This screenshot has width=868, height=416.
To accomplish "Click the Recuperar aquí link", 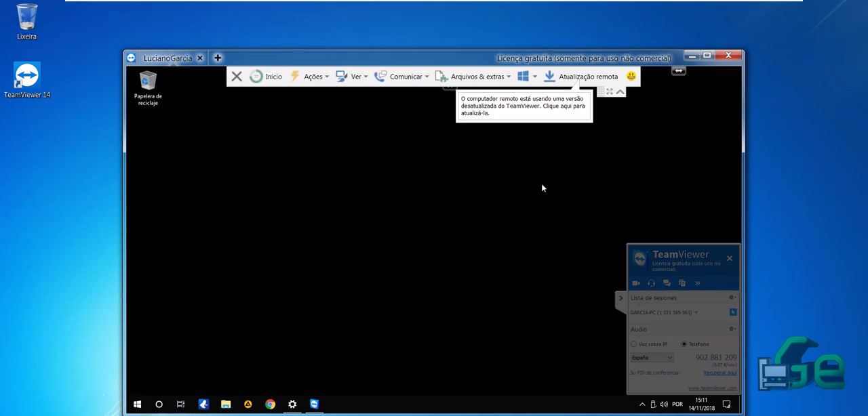I will 720,373.
